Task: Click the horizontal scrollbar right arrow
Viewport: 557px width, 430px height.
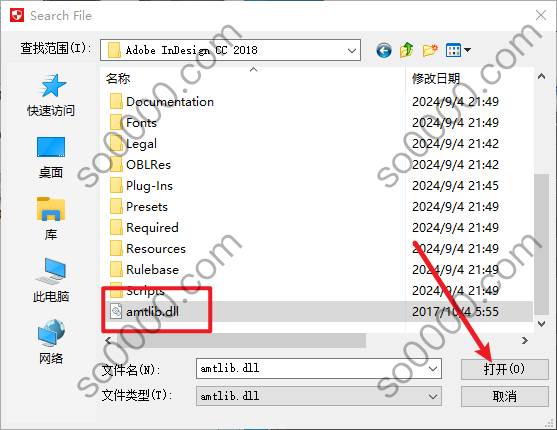Action: [x=525, y=340]
